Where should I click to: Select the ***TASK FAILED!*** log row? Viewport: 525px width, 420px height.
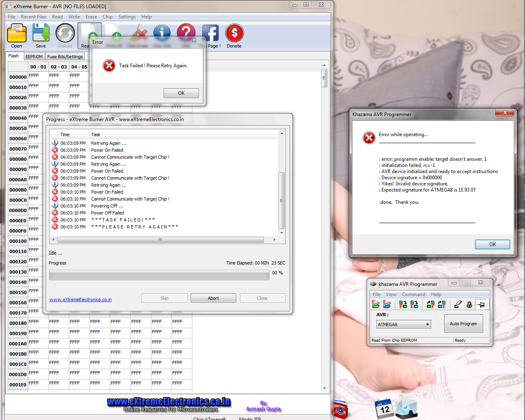(164, 220)
